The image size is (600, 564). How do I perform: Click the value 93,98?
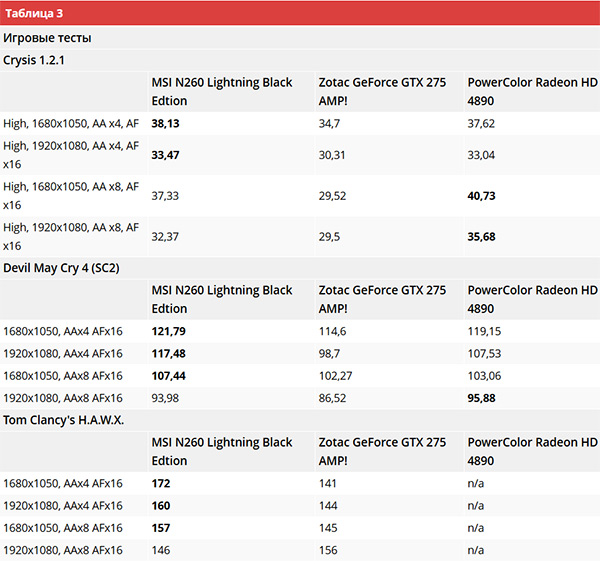click(165, 398)
